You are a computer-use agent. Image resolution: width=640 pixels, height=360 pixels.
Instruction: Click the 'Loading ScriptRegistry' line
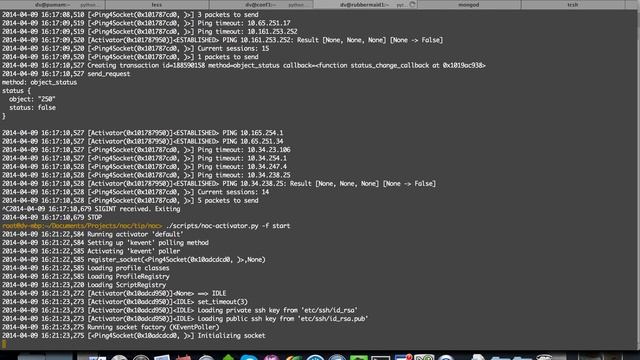pyautogui.click(x=84, y=285)
